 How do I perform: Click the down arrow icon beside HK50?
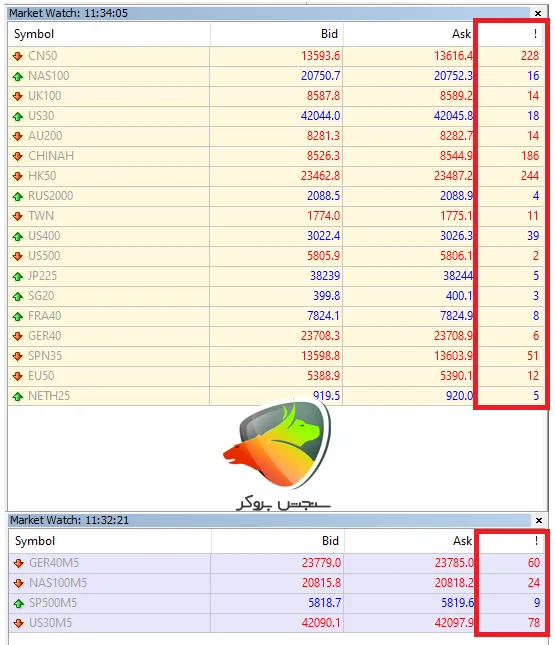[x=18, y=176]
